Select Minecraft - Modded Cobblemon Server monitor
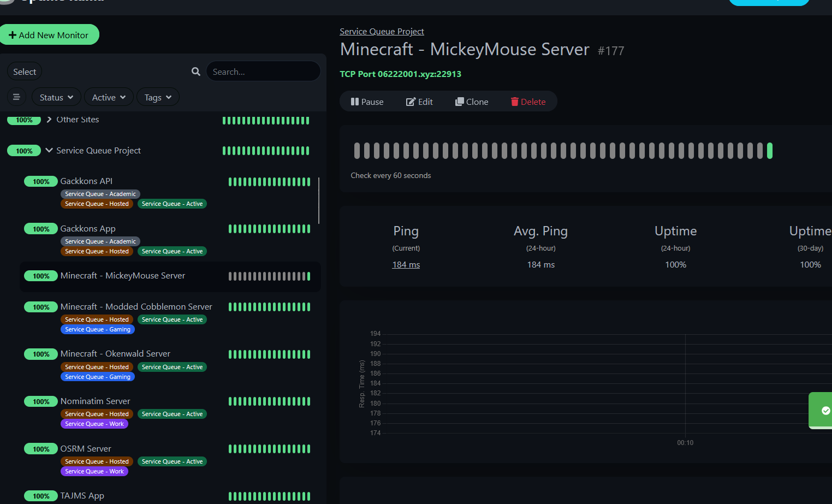 [136, 307]
